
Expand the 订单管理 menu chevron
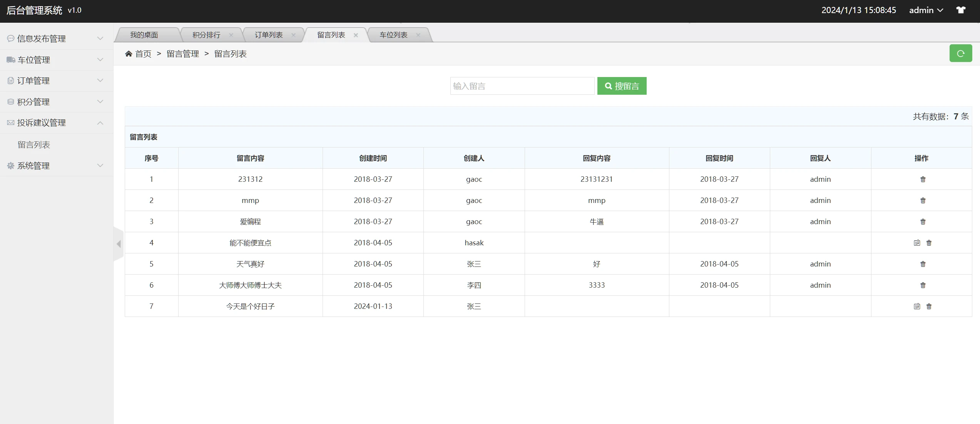100,80
